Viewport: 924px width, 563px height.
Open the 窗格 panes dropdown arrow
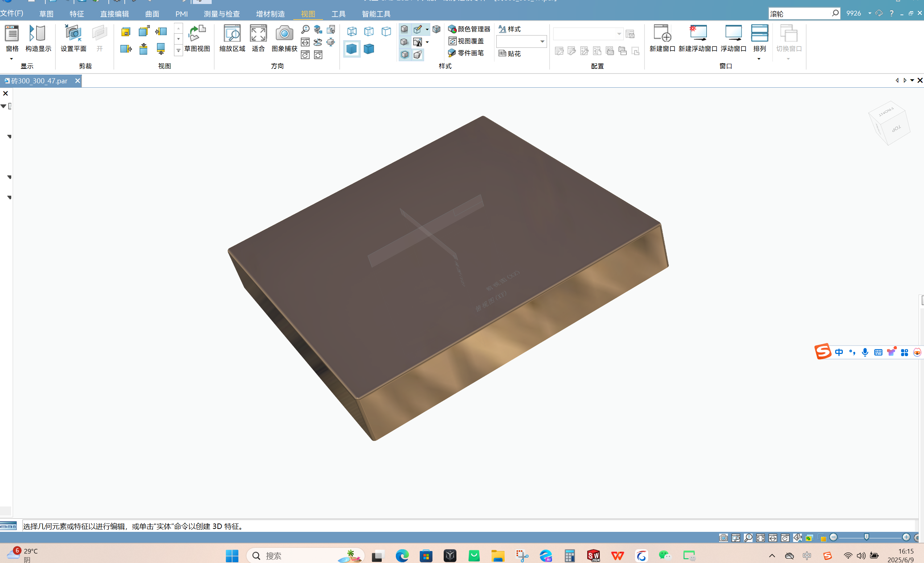(12, 59)
